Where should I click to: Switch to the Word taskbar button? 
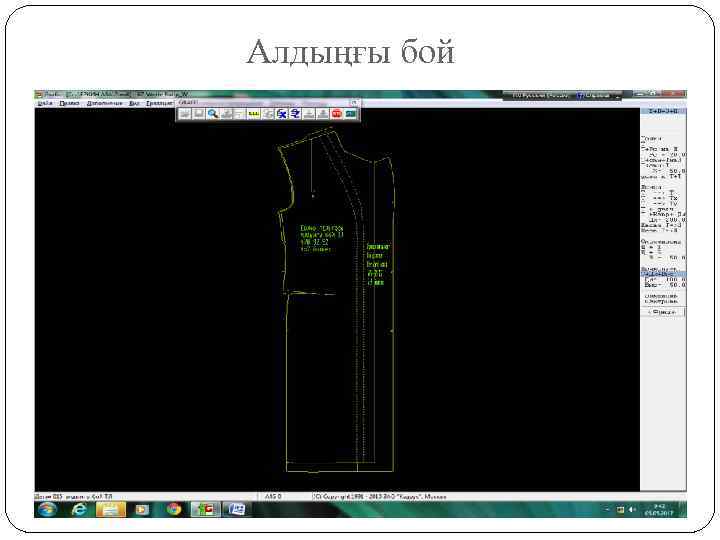point(236,509)
